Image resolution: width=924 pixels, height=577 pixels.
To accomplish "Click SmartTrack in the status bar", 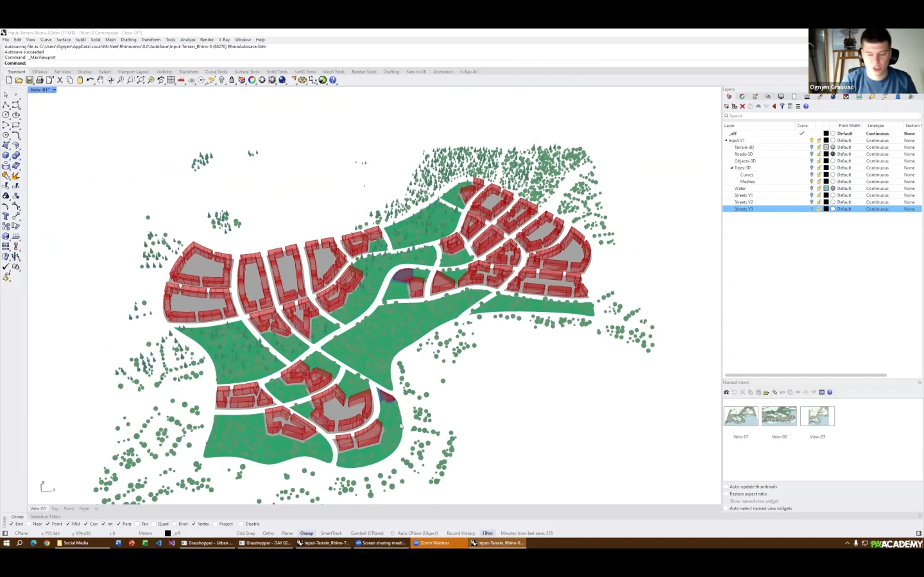I will (331, 533).
